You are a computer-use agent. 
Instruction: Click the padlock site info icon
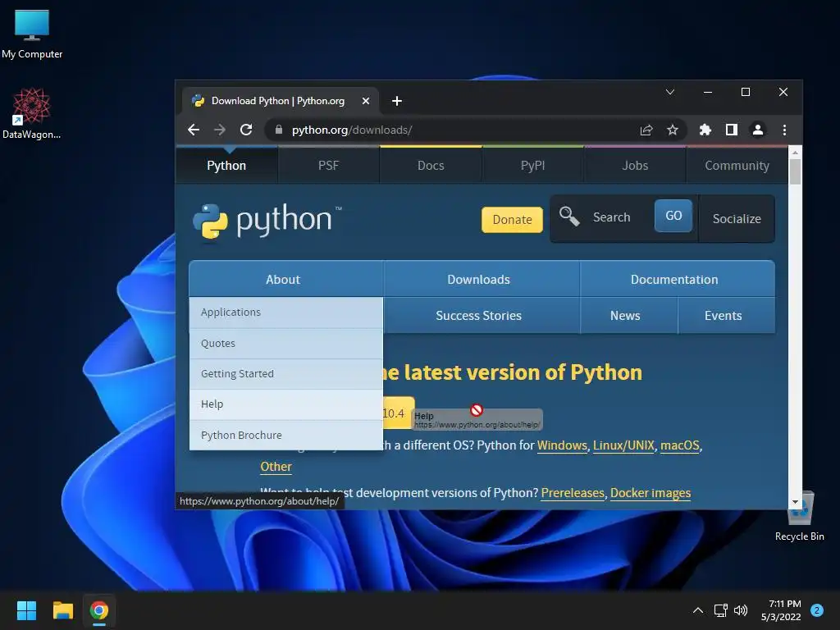click(279, 130)
